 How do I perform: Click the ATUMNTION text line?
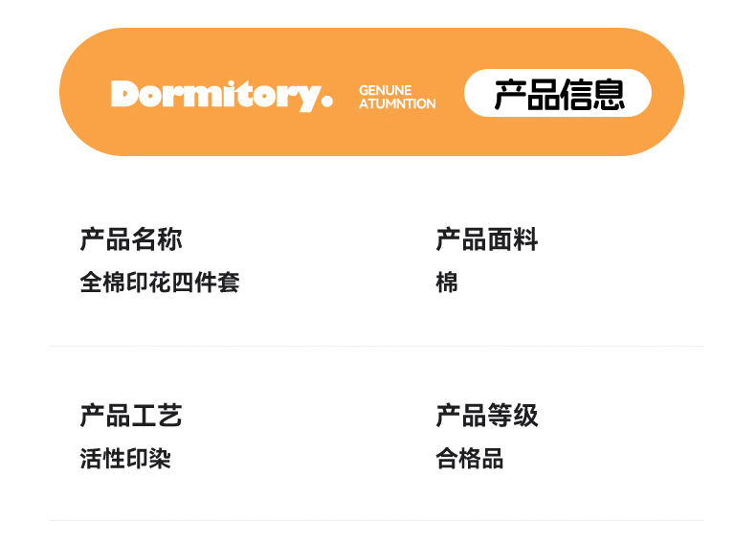[397, 103]
